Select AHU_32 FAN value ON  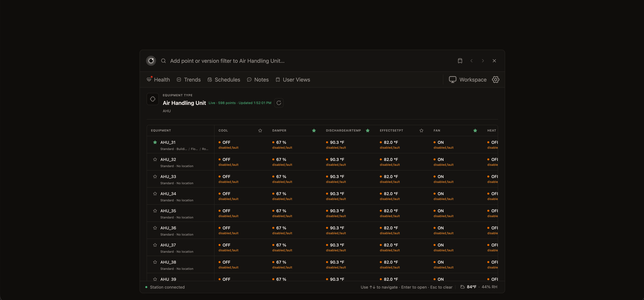point(440,159)
